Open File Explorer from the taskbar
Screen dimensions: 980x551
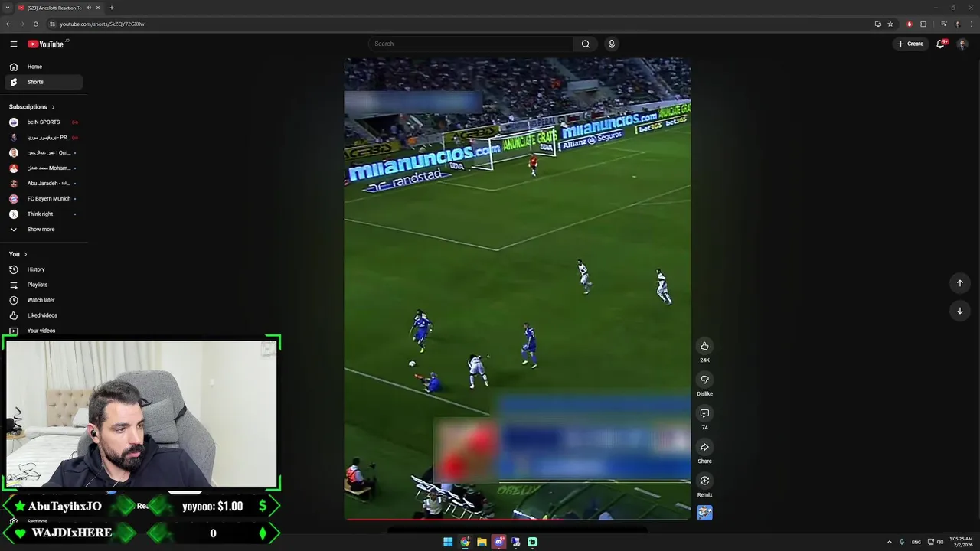(x=482, y=542)
